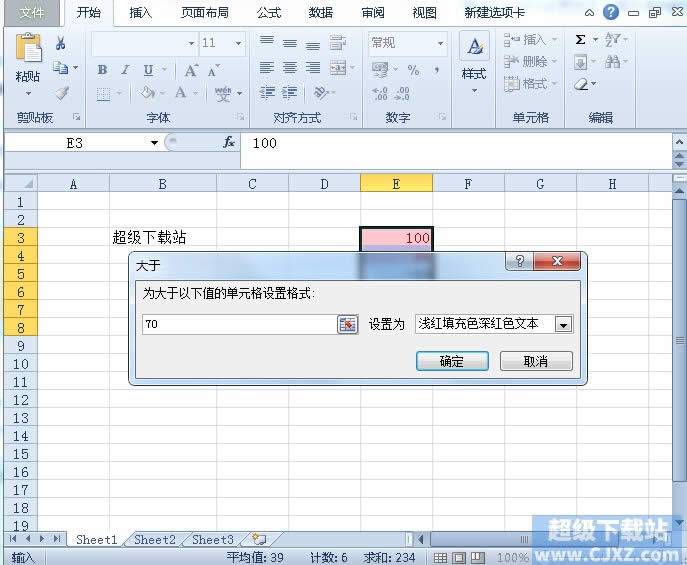Click the Paste icon in the clipboard group
Screen dimensions: 687x565
point(28,52)
